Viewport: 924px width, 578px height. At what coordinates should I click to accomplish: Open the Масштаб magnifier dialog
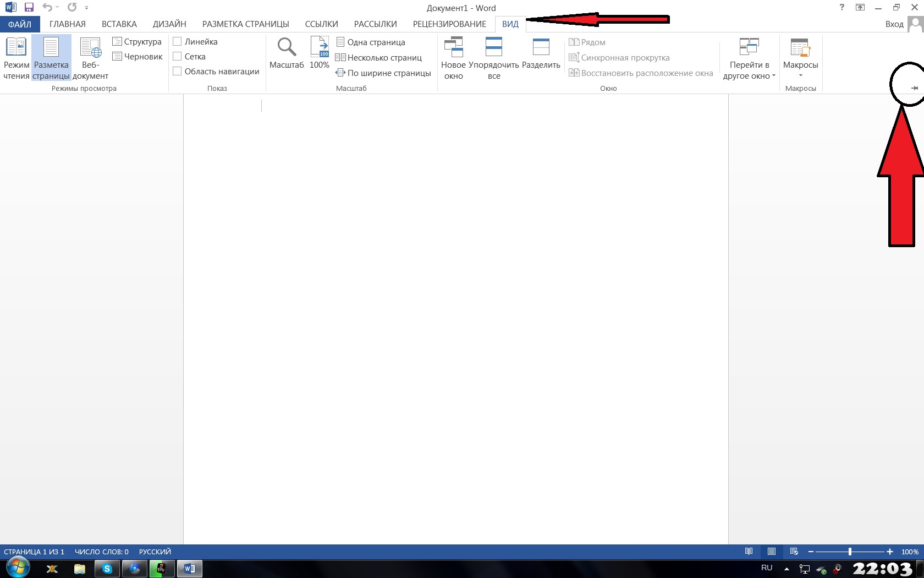coord(287,53)
